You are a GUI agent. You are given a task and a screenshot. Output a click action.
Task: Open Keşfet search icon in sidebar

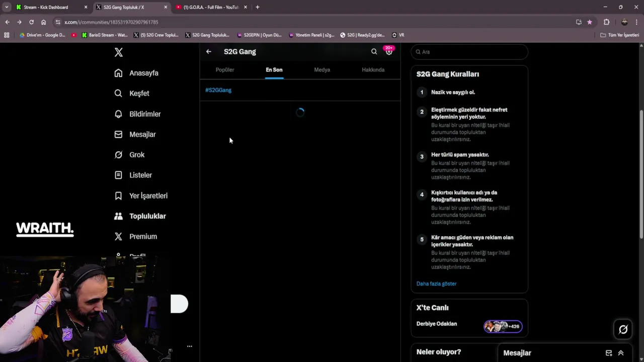click(x=118, y=93)
